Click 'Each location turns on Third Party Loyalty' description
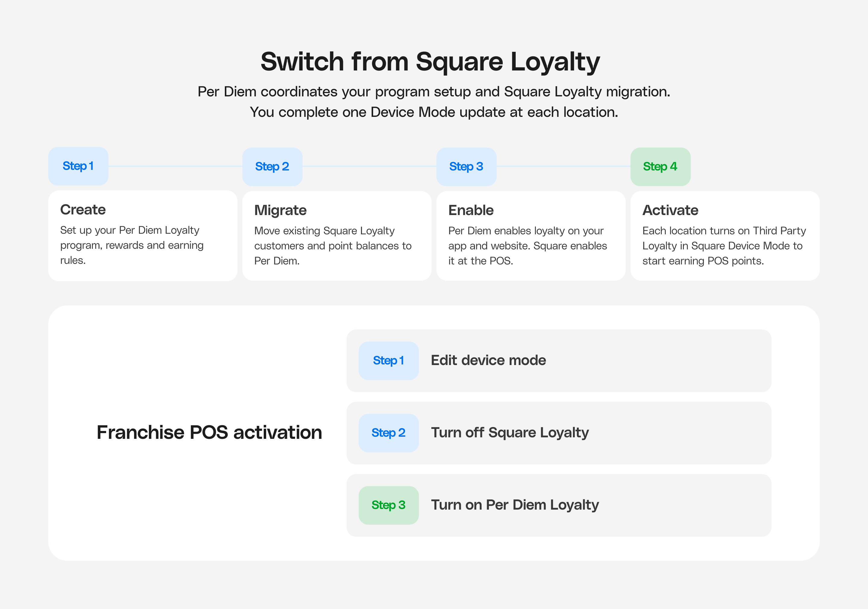868x609 pixels. (724, 246)
